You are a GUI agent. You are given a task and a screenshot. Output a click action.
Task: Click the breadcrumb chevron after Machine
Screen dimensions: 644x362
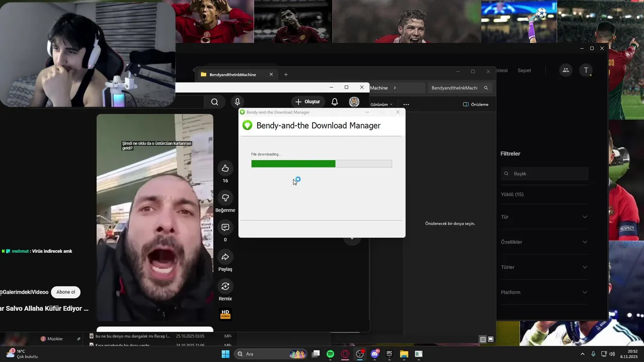394,87
